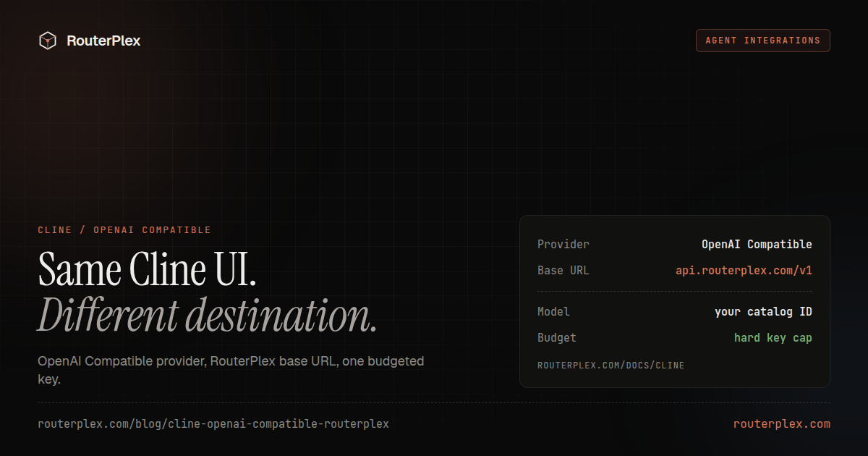The width and height of the screenshot is (868, 456).
Task: Click the "Different destination." italic headline
Action: (207, 316)
